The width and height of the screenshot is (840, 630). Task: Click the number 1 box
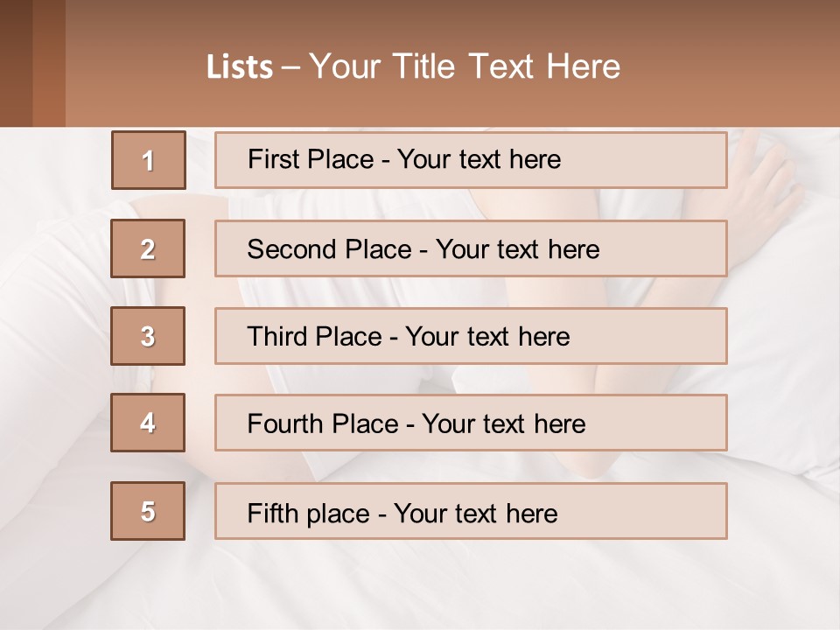point(149,160)
